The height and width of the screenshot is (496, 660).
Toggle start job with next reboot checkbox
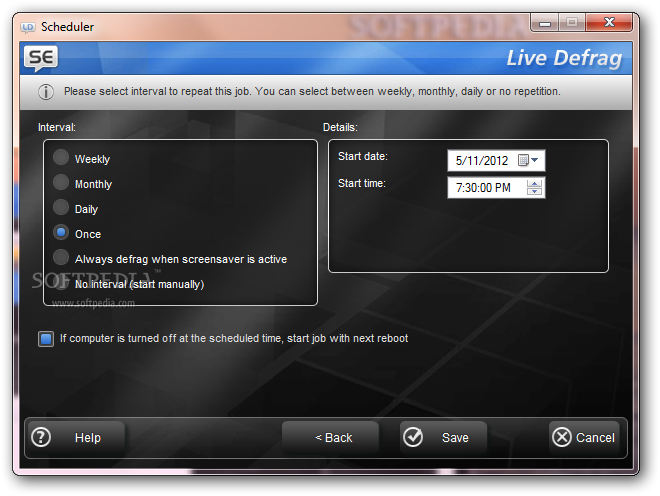[x=46, y=339]
